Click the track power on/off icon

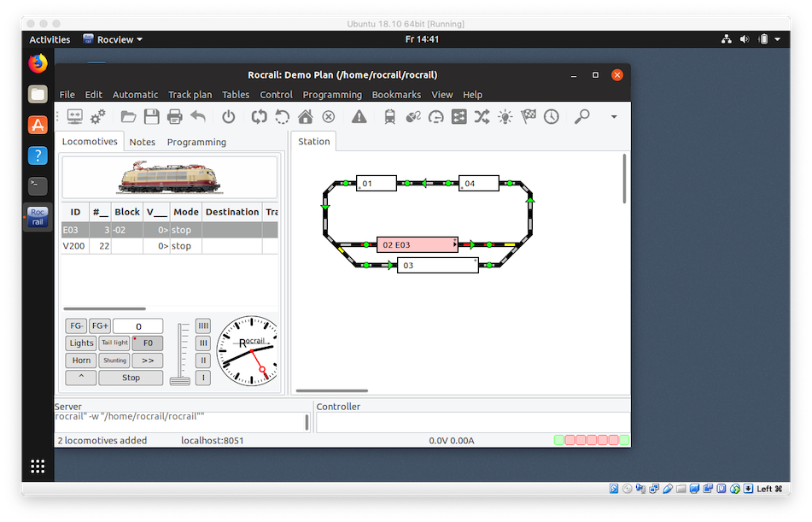pyautogui.click(x=229, y=117)
